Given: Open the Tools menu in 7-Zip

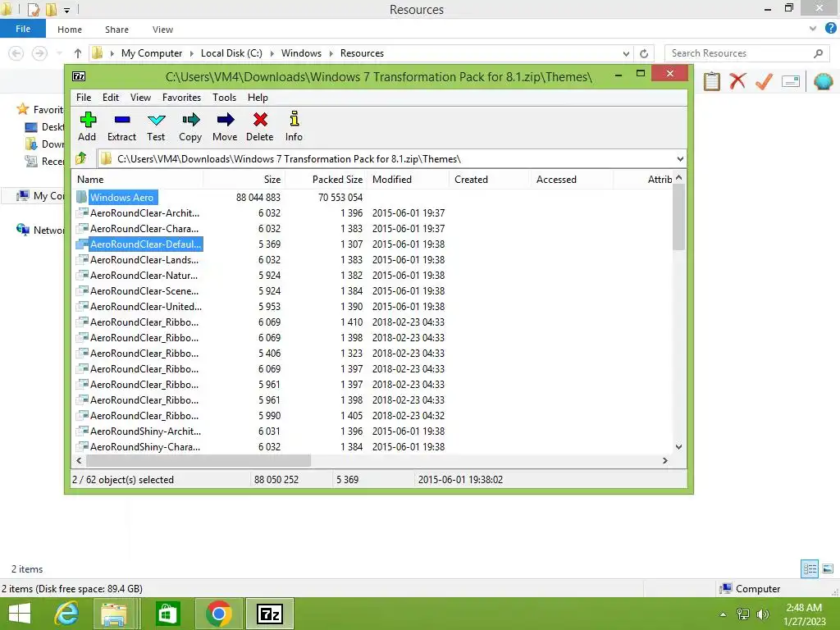Looking at the screenshot, I should (x=224, y=98).
